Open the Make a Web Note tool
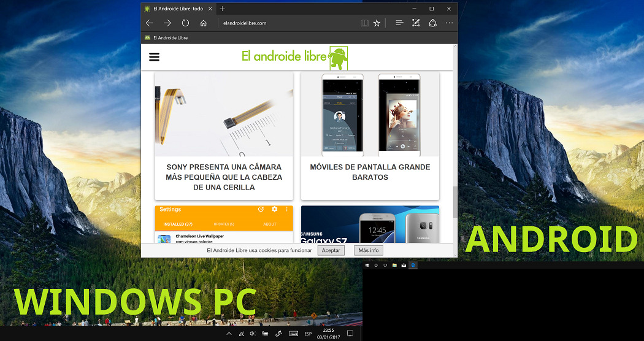This screenshot has height=341, width=644. point(416,23)
